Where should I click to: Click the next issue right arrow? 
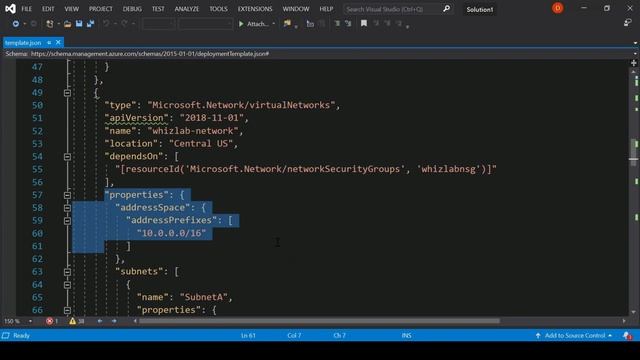(x=114, y=321)
